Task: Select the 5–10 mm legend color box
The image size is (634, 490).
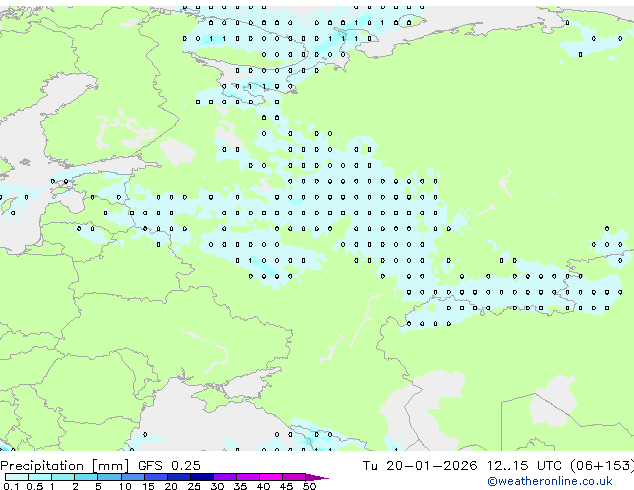Action: tap(109, 477)
